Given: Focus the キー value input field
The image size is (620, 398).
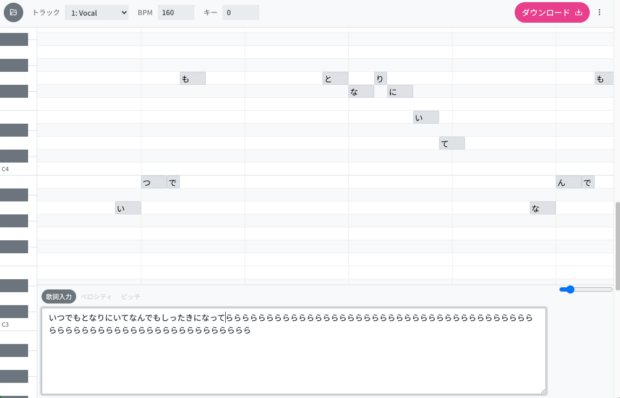Looking at the screenshot, I should click(240, 13).
